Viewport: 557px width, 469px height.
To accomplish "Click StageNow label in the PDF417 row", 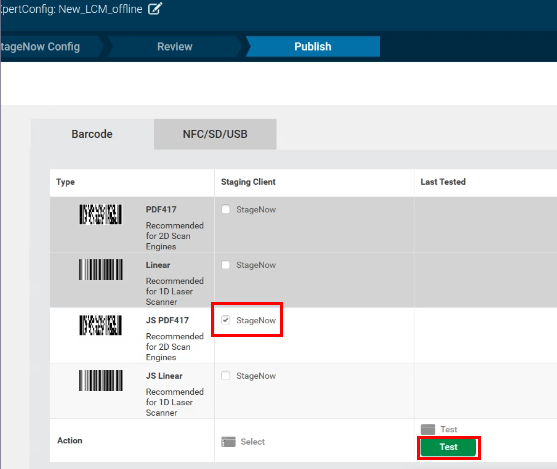I will (256, 210).
